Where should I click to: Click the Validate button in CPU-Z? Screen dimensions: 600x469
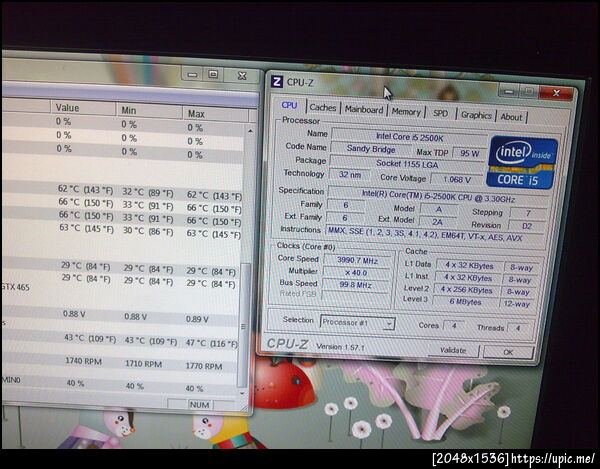click(453, 350)
